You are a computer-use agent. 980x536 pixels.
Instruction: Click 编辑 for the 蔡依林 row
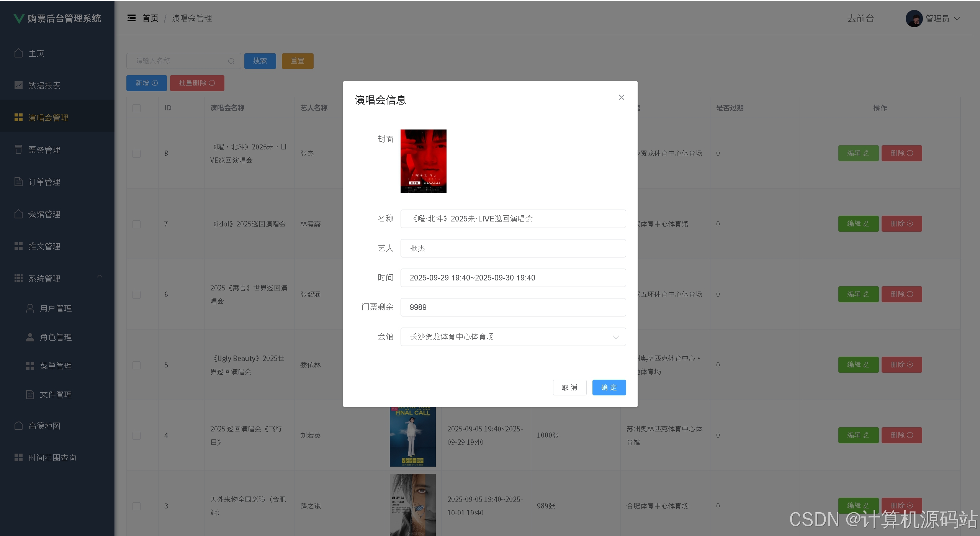click(x=858, y=365)
